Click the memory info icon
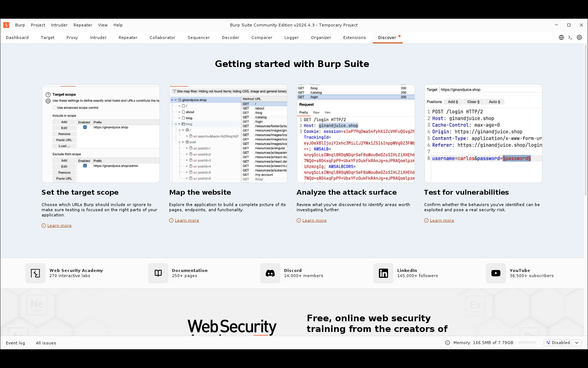 448,343
